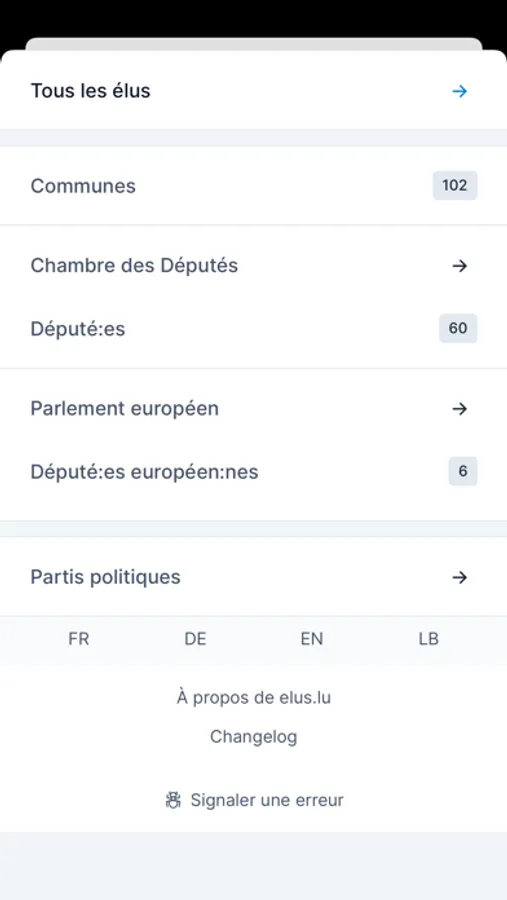
Task: Click the blue arrow beside Tous les élus
Action: coord(459,91)
